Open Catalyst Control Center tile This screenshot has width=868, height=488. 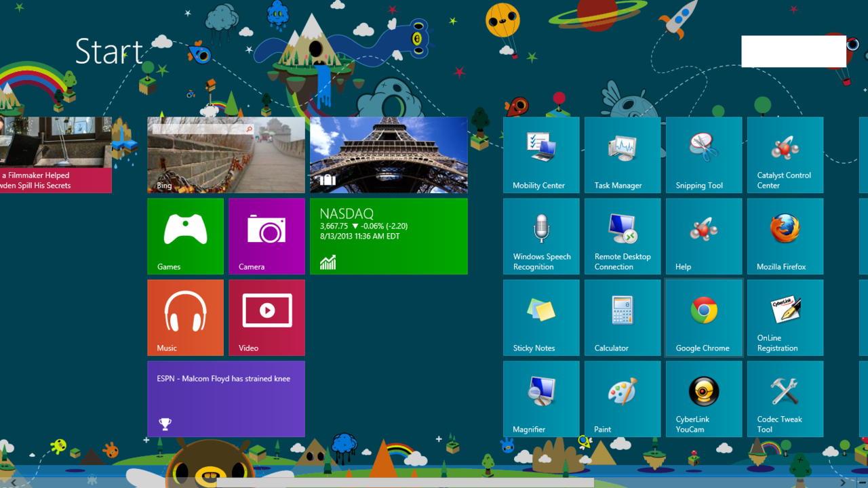pos(785,155)
